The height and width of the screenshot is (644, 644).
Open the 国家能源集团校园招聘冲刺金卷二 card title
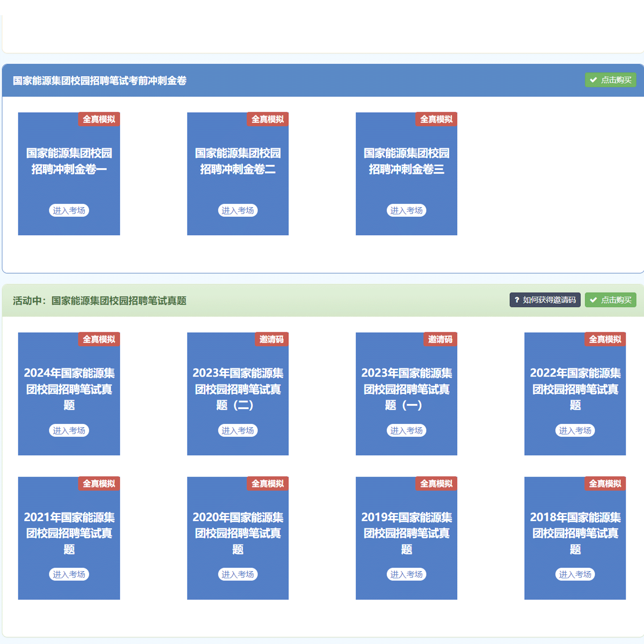click(x=238, y=161)
